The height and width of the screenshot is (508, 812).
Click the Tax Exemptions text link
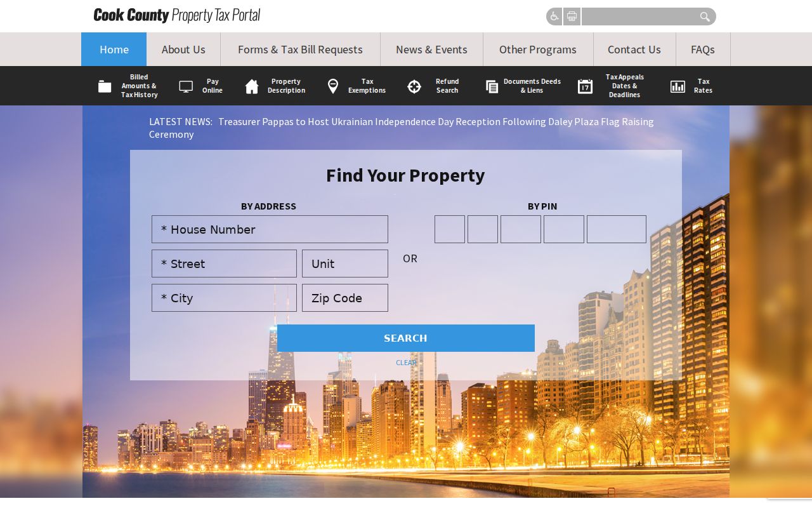pos(367,86)
